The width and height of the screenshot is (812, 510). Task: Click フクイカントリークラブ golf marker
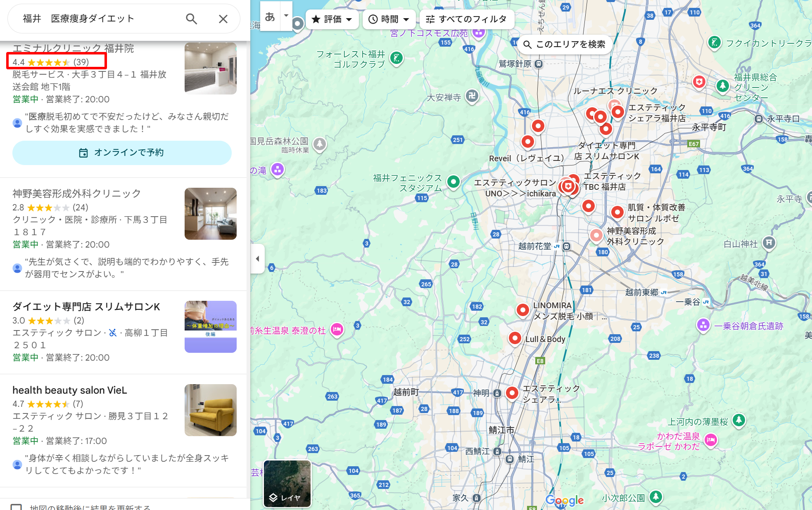[714, 42]
